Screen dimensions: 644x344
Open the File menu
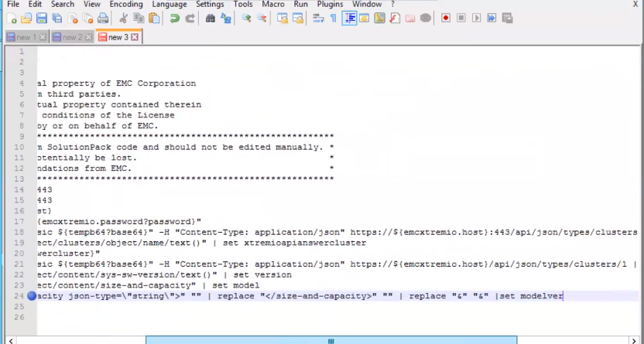pyautogui.click(x=13, y=5)
